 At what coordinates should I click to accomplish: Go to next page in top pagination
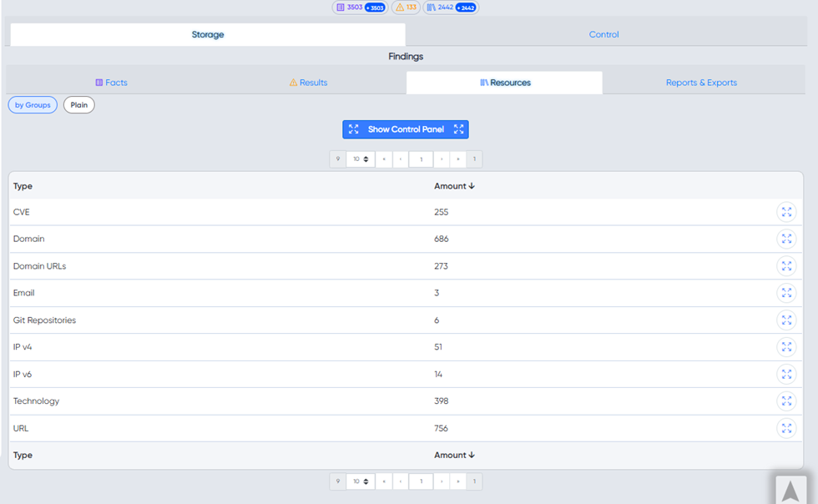442,159
